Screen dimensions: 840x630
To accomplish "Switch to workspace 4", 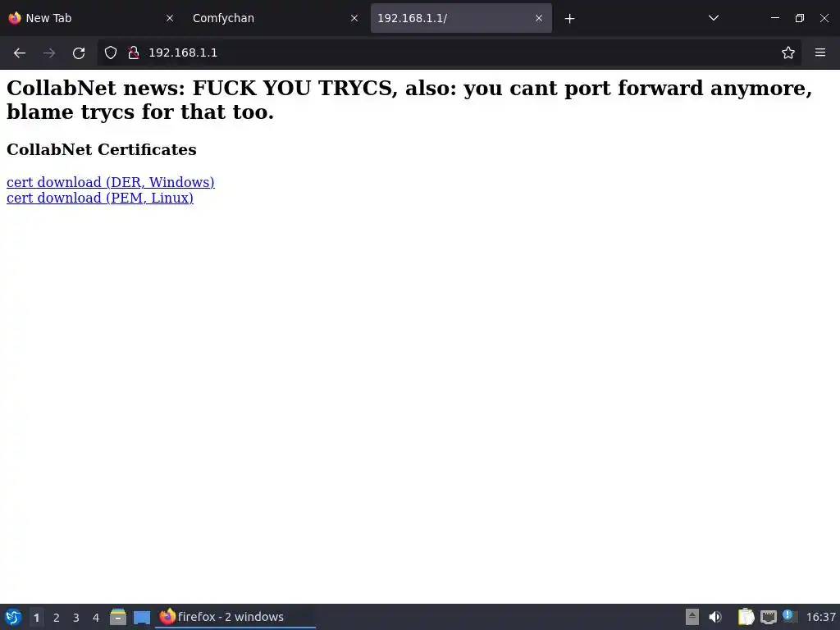I will [x=96, y=618].
